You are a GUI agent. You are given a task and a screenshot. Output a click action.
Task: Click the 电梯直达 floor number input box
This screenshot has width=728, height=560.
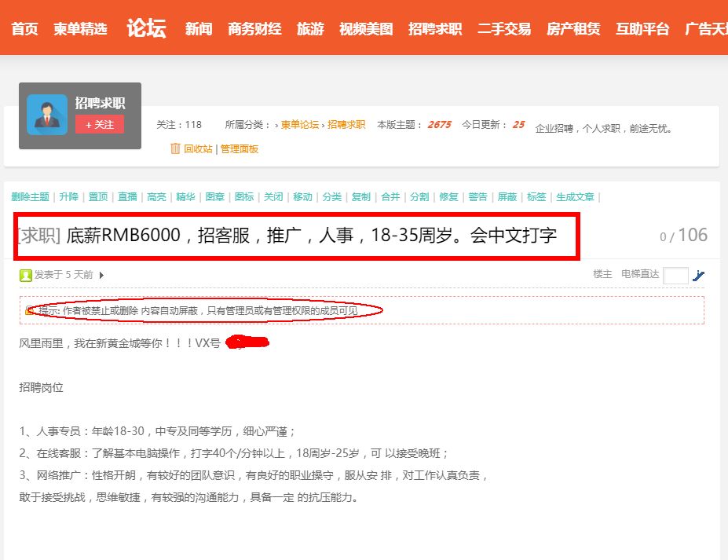tap(675, 275)
